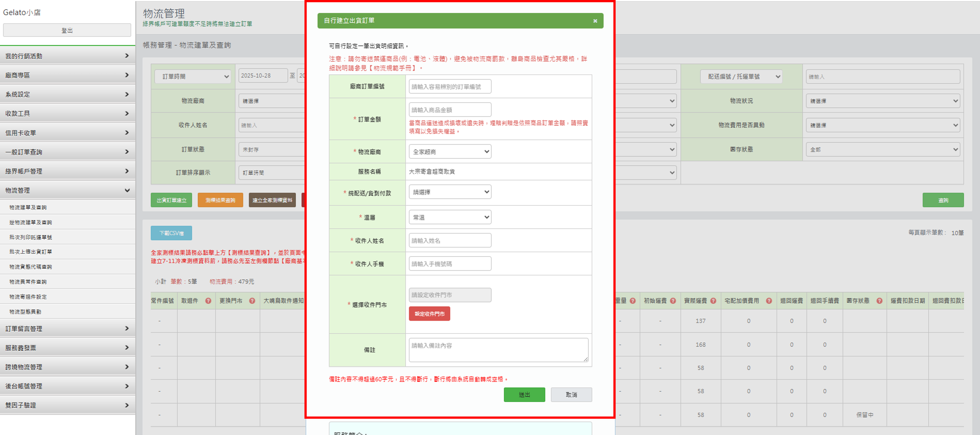This screenshot has height=435, width=980.
Task: Click the red 設定收件門市 button
Action: [x=429, y=314]
